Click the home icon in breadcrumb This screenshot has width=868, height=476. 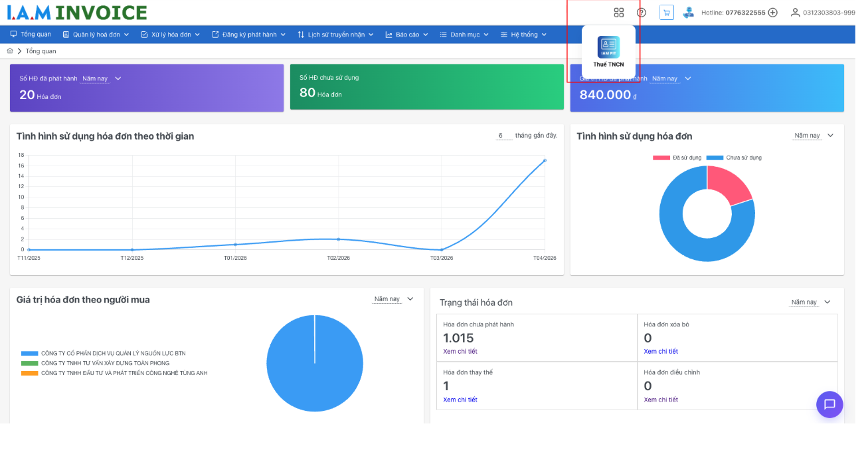[10, 51]
